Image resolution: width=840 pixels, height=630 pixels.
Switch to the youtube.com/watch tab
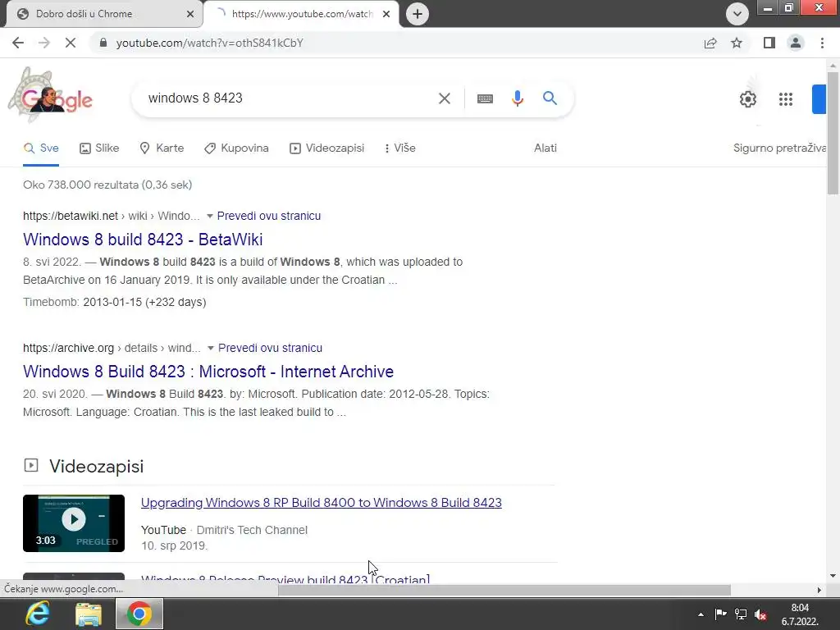point(302,14)
